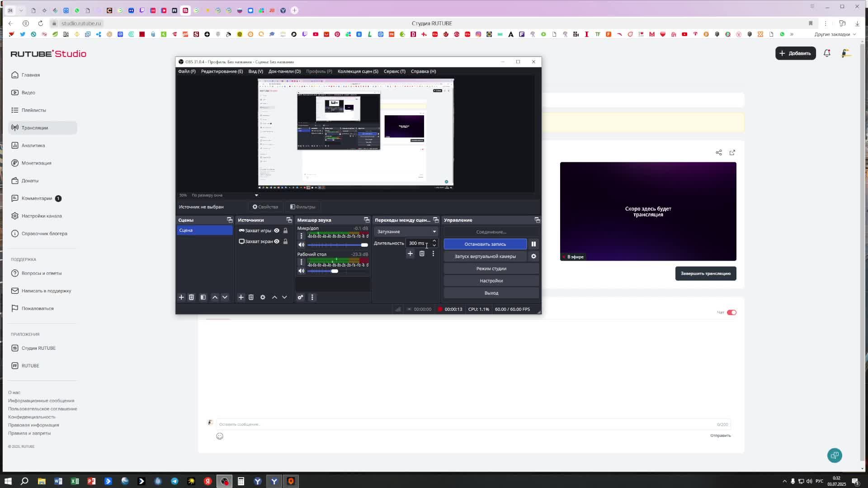Image resolution: width=868 pixels, height=488 pixels.
Task: Increase transition duration with up arrow
Action: pyautogui.click(x=434, y=241)
